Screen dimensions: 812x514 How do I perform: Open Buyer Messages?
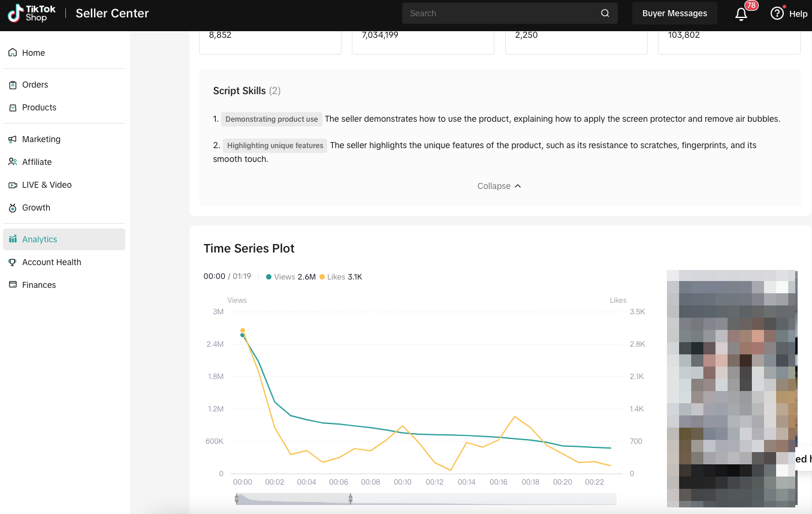click(x=674, y=13)
